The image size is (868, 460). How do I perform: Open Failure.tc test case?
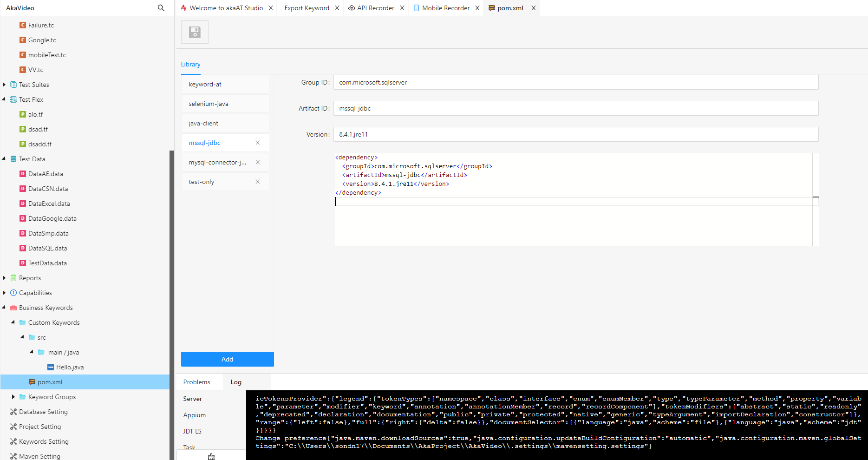41,25
